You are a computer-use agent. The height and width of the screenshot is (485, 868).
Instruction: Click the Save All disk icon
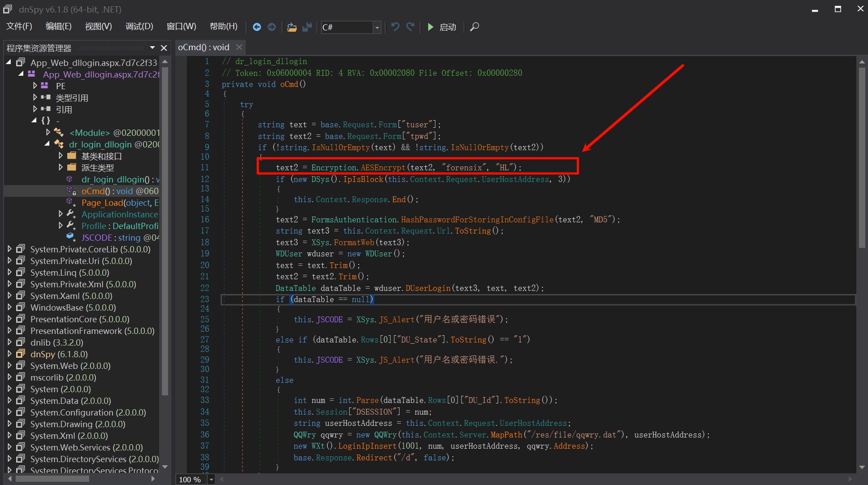pos(307,27)
